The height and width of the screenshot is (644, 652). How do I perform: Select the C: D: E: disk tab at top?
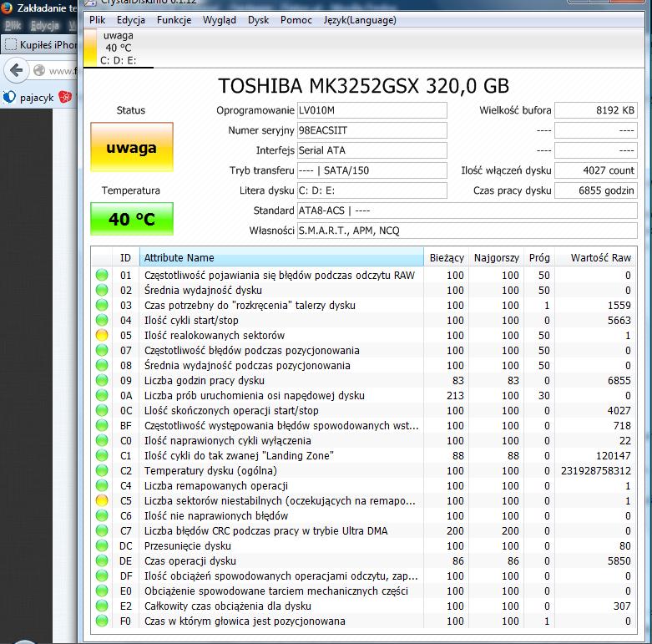119,48
